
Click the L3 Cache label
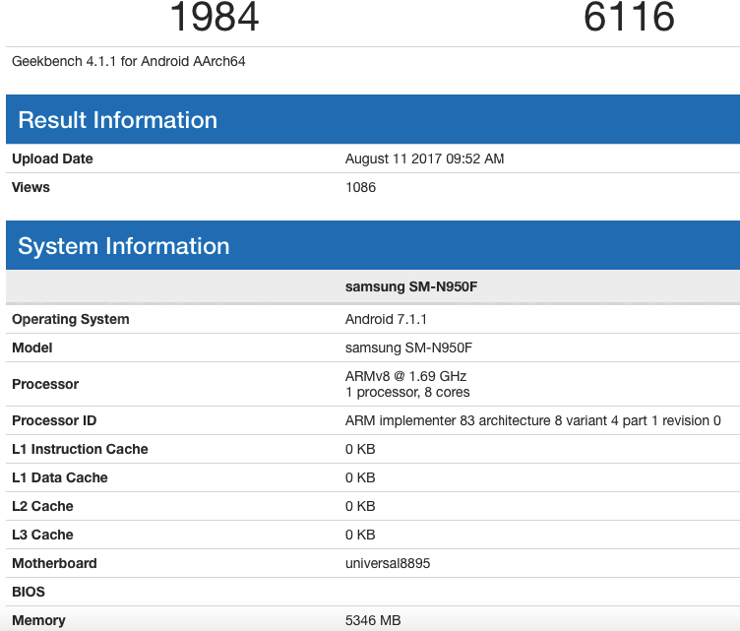click(x=42, y=535)
